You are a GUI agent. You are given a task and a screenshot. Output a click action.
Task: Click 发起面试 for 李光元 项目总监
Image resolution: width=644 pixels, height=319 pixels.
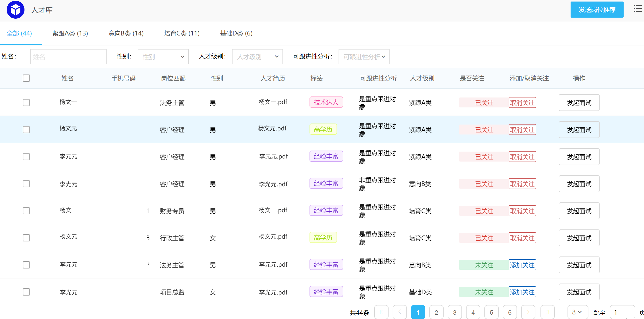pyautogui.click(x=579, y=292)
